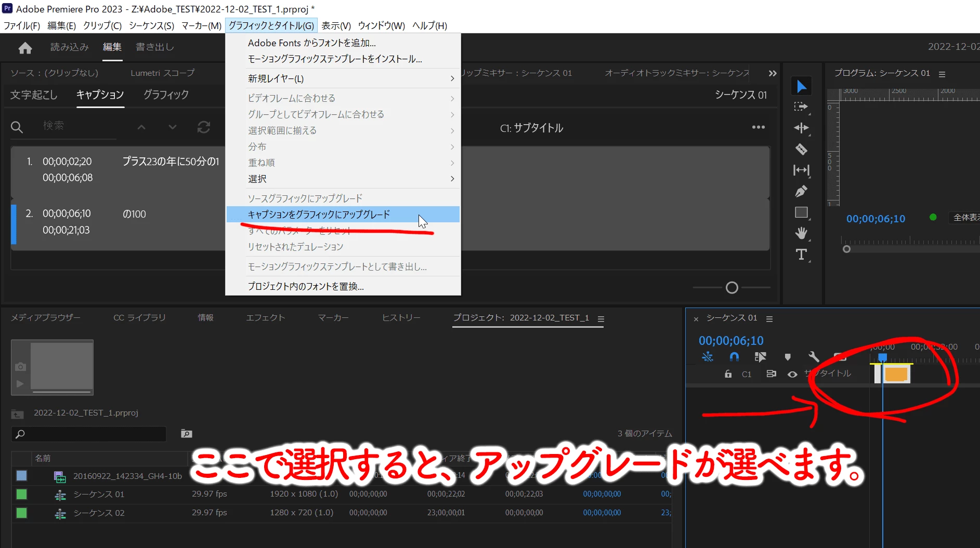980x548 pixels.
Task: Switch to the グラフィック tab
Action: (166, 95)
